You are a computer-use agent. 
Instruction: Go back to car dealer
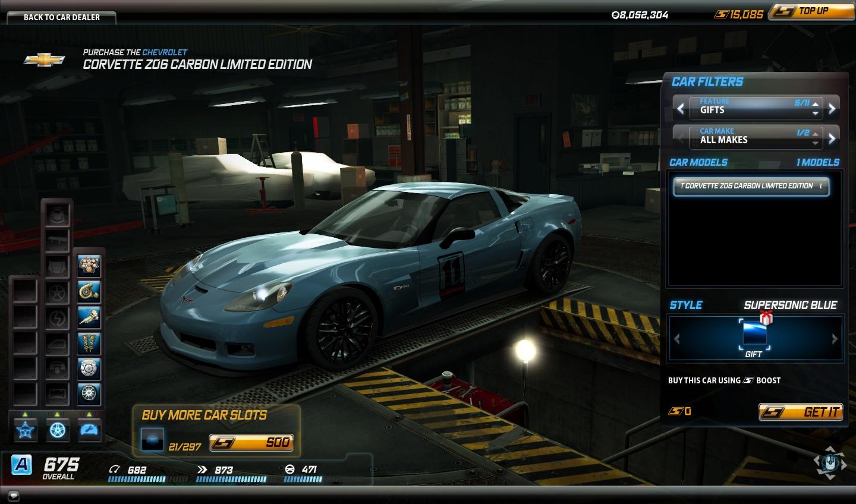tap(62, 17)
